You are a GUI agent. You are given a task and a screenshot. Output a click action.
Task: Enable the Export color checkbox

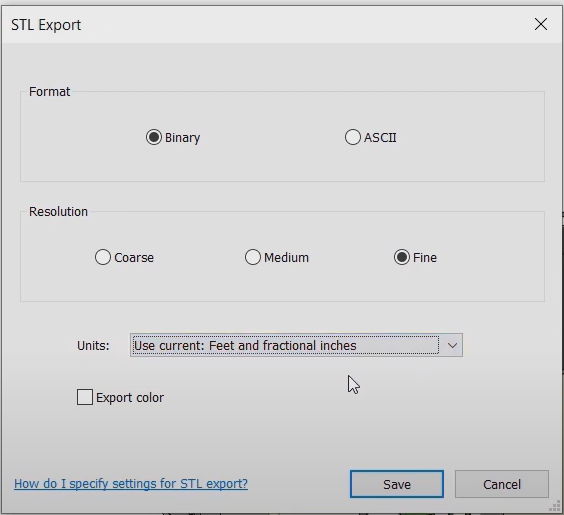85,397
